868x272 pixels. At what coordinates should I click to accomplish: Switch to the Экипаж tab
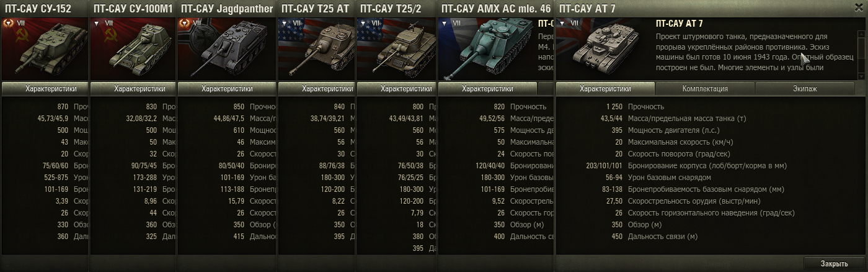tap(805, 89)
